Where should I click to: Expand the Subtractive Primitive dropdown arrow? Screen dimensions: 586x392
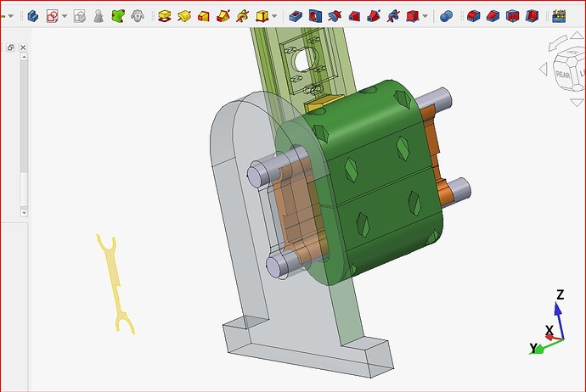pos(425,16)
